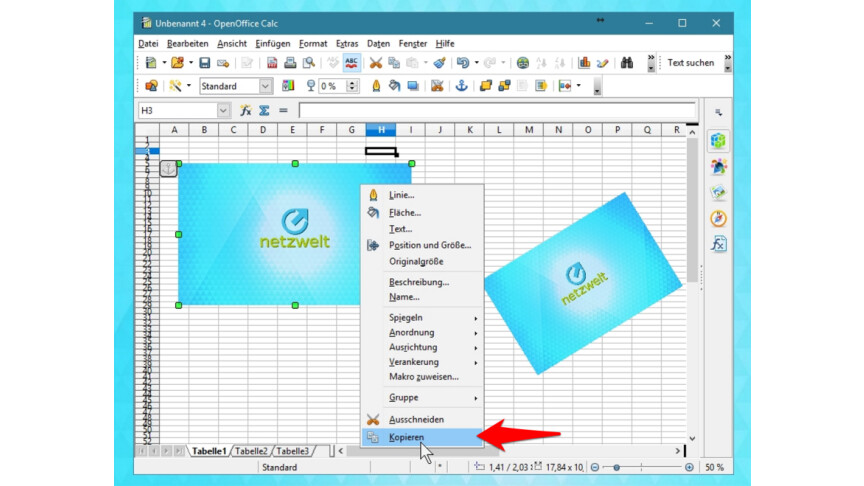
Task: Open the Extras menu
Action: (x=347, y=44)
